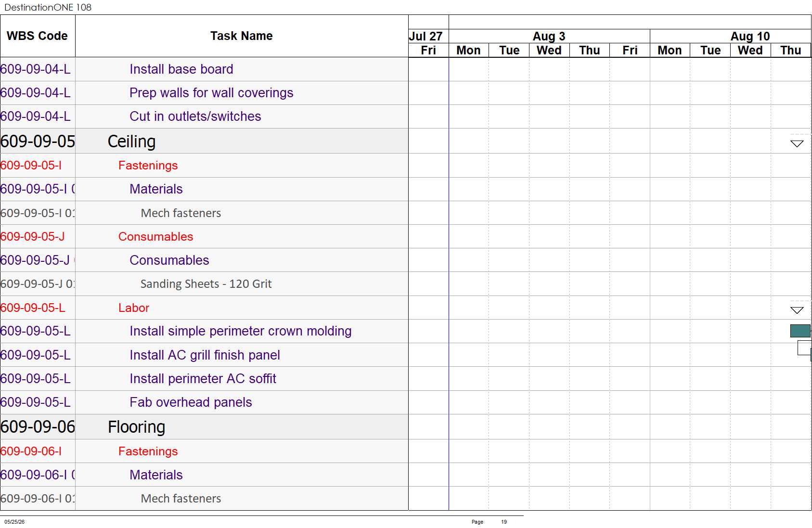
Task: Select Prep walls for wall coverings task
Action: click(x=211, y=93)
